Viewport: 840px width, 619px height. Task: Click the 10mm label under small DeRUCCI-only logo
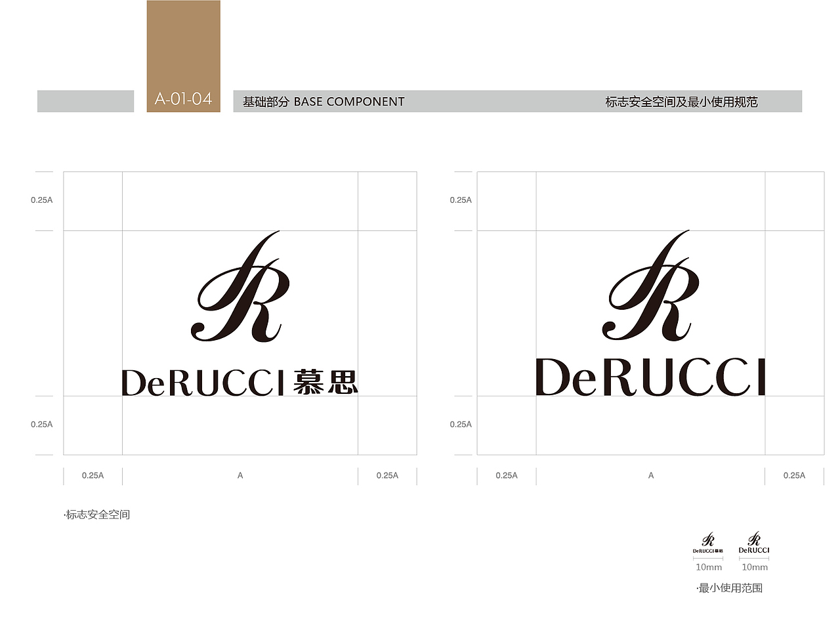755,567
